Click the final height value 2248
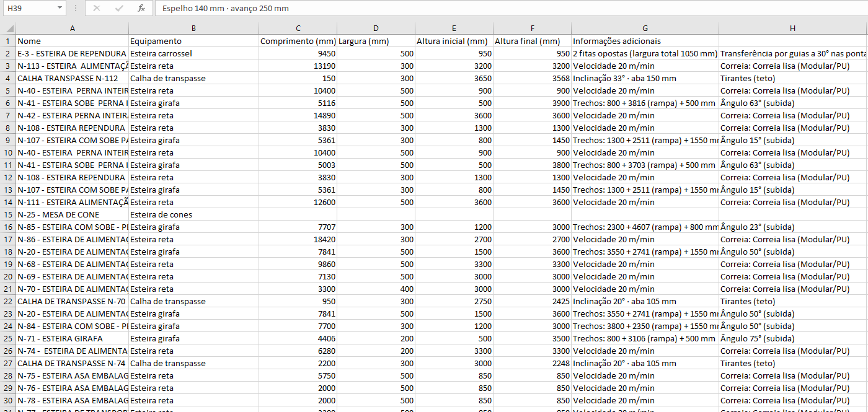 point(532,363)
